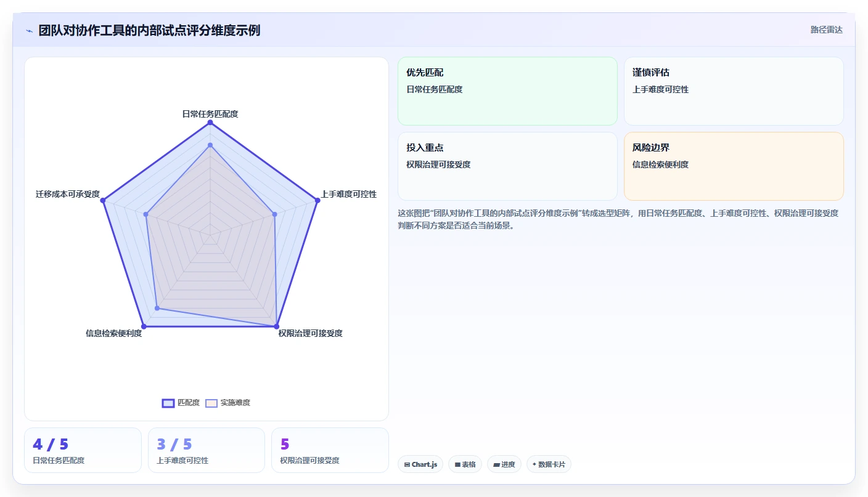Select the 数据卡片 tag chip
868x497 pixels.
tap(549, 464)
